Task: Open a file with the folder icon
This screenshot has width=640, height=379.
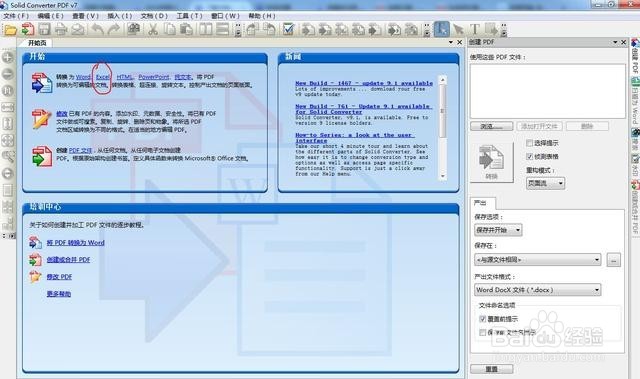Action: [10, 30]
